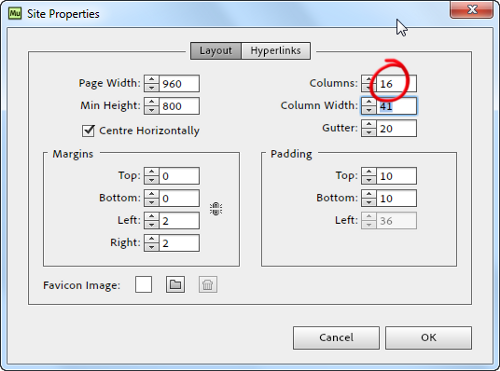Decrease Padding Top with down arrow
The image size is (500, 371).
369,180
